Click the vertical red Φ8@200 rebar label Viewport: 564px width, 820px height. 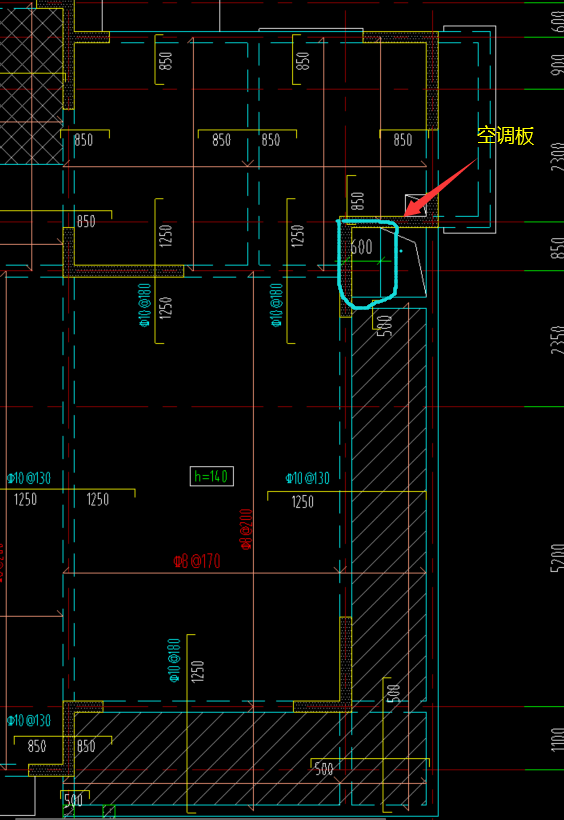[x=246, y=529]
